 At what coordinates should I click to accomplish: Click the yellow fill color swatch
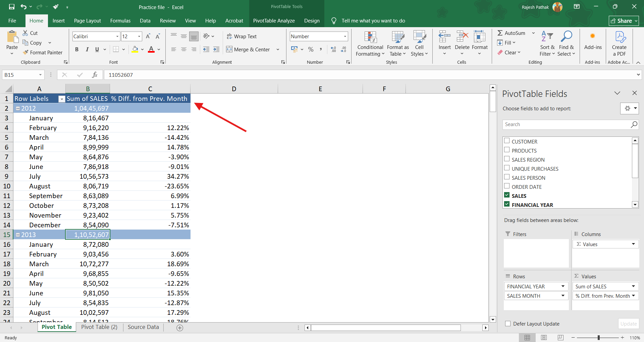pos(135,50)
